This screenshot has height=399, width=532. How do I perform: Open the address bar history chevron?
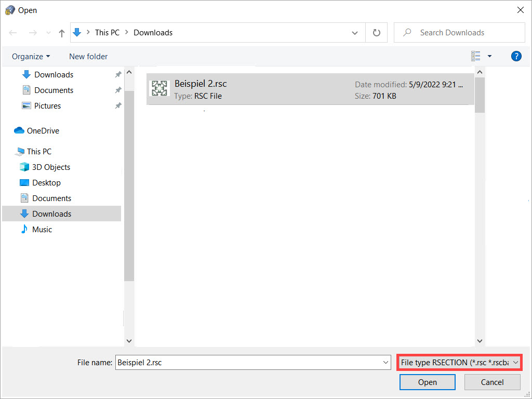point(354,32)
